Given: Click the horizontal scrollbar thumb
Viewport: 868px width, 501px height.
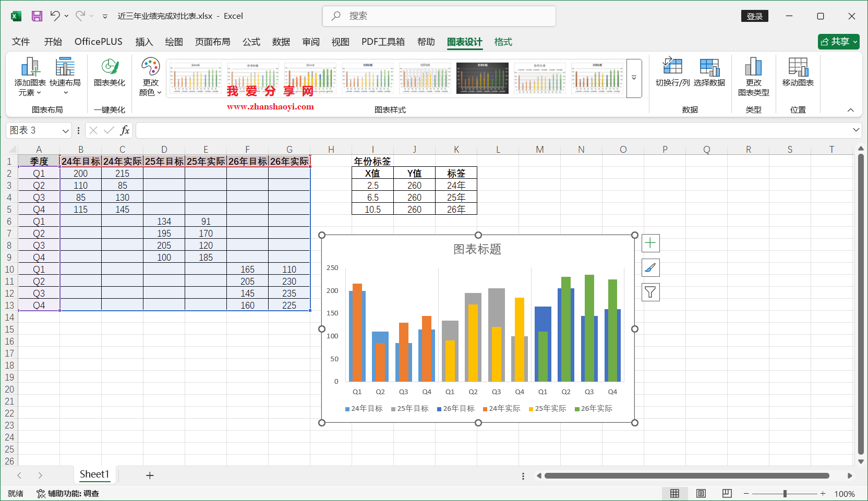Looking at the screenshot, I should click(x=686, y=475).
